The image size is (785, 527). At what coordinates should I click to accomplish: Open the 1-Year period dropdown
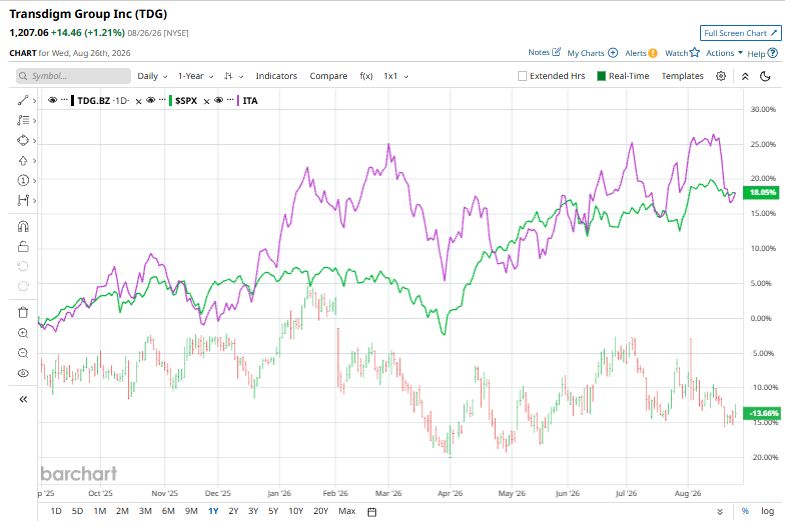click(196, 76)
